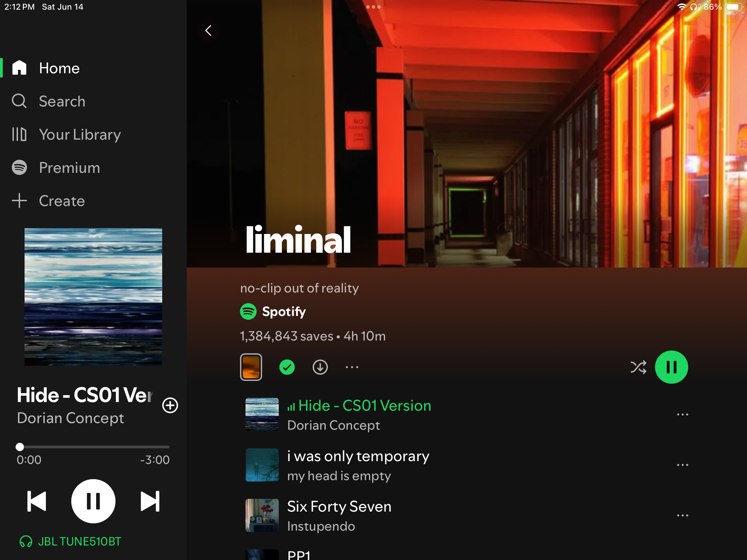The width and height of the screenshot is (747, 560).
Task: Open the playlist more options ellipsis
Action: 352,367
